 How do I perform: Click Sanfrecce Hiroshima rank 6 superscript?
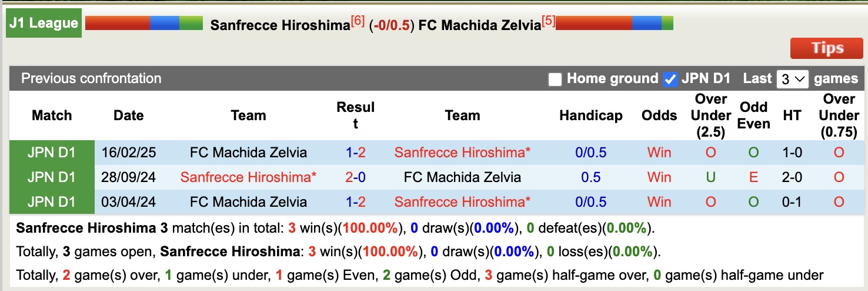coord(358,21)
